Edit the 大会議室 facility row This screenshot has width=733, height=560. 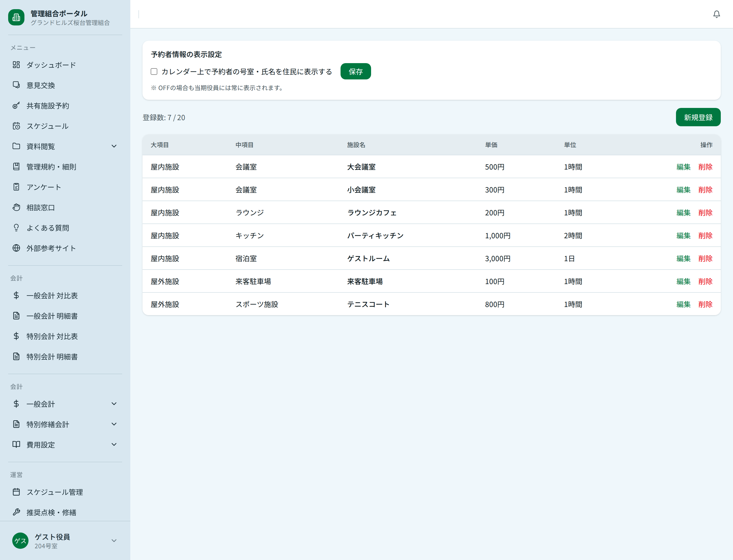(x=683, y=167)
